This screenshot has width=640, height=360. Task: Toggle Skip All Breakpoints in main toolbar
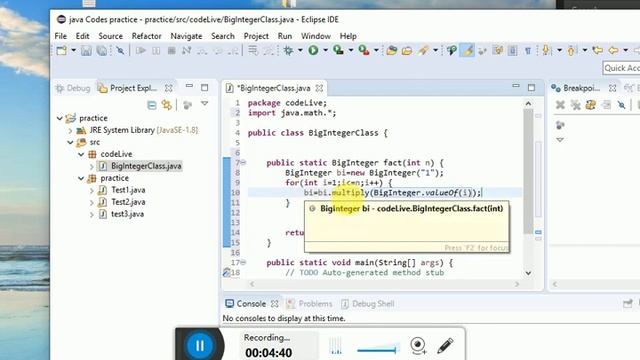tap(120, 51)
